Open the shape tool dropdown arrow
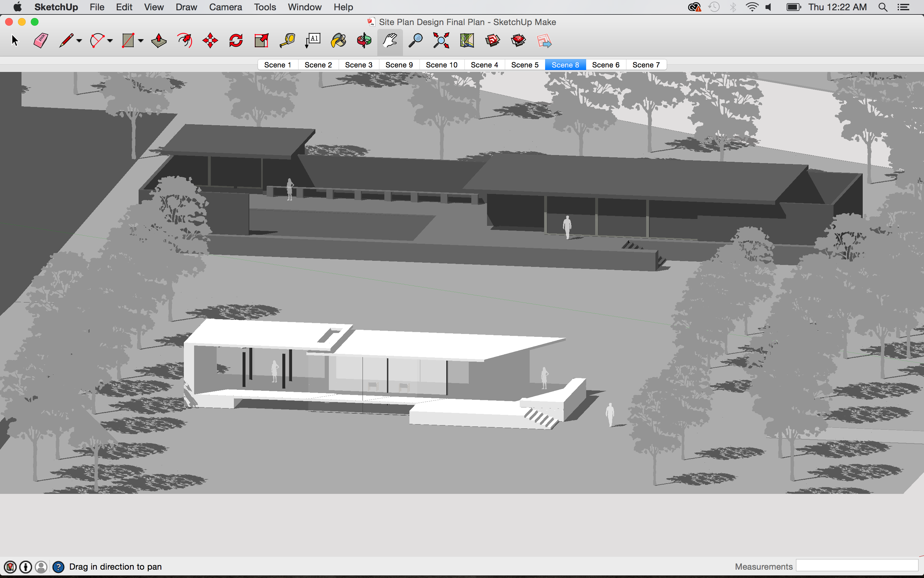 point(141,40)
